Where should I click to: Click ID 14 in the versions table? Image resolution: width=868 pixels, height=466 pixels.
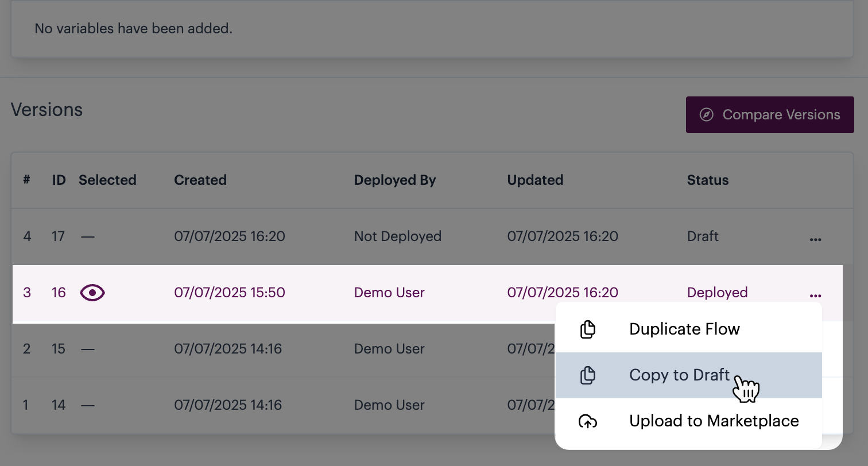59,405
